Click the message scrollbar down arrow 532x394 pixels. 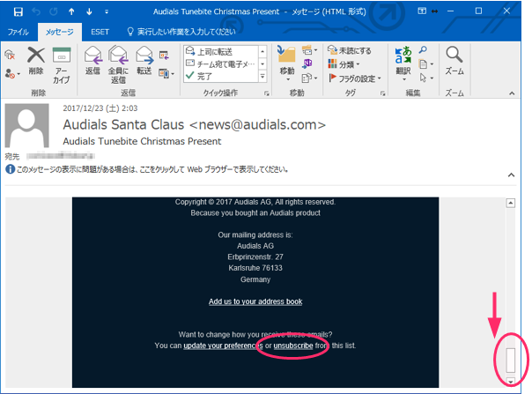[511, 382]
